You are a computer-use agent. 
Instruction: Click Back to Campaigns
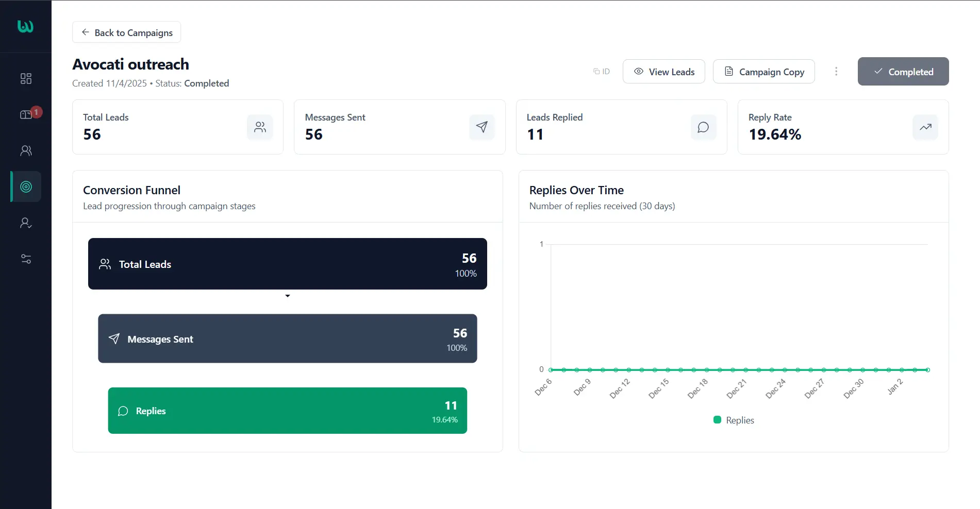coord(126,32)
